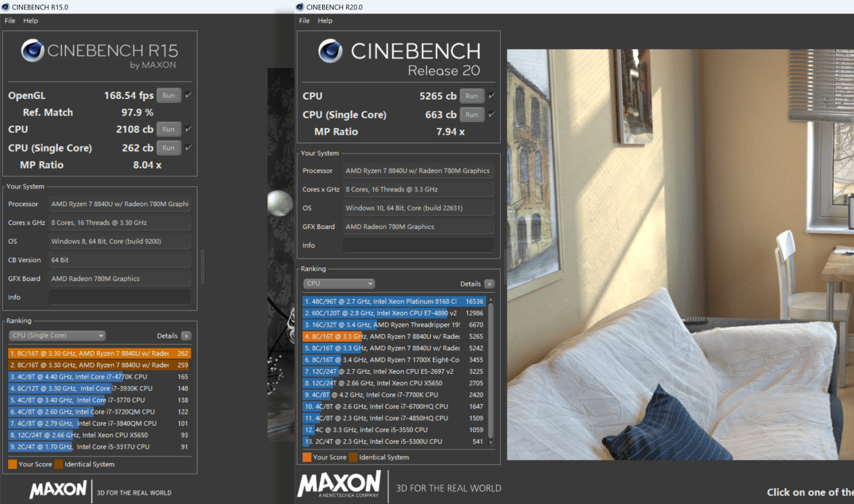Select the Intel Core i7-4850HQ ranking row

point(394,418)
